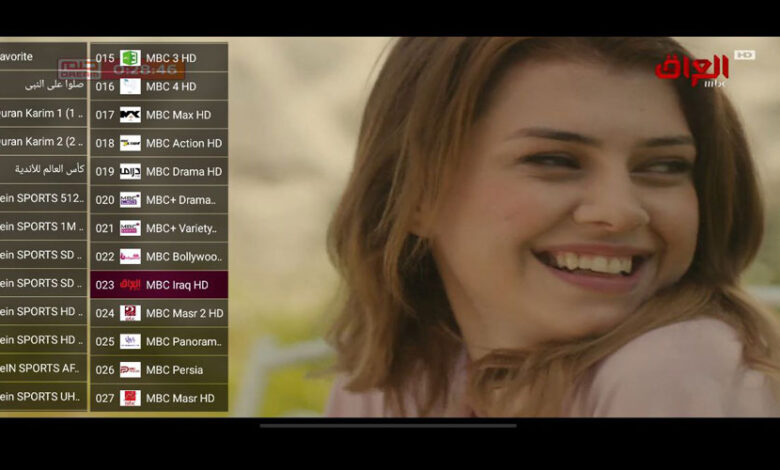The width and height of the screenshot is (780, 470).
Task: Click the MBC 3 HD channel logo
Action: 130,58
